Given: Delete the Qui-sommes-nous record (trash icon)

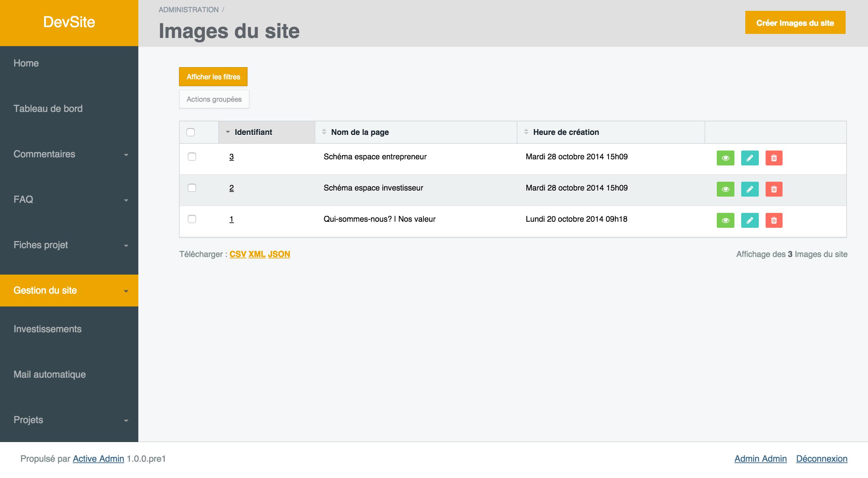Looking at the screenshot, I should point(774,220).
